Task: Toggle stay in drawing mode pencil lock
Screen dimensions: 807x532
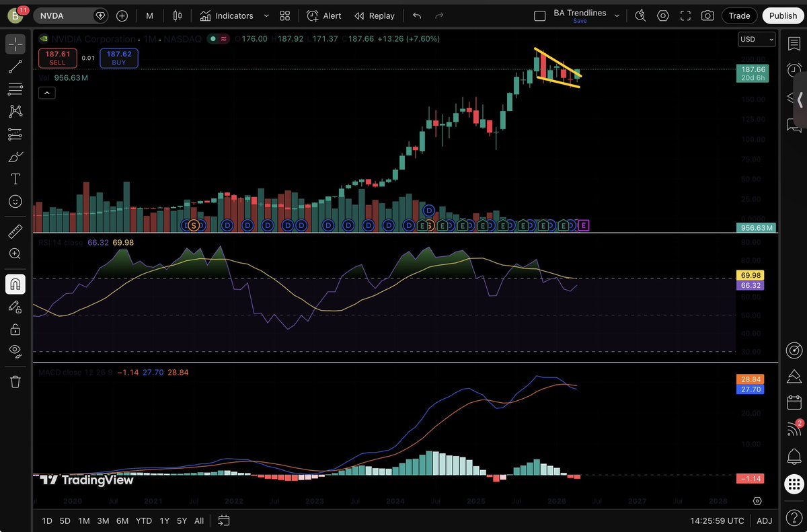Action: tap(15, 307)
